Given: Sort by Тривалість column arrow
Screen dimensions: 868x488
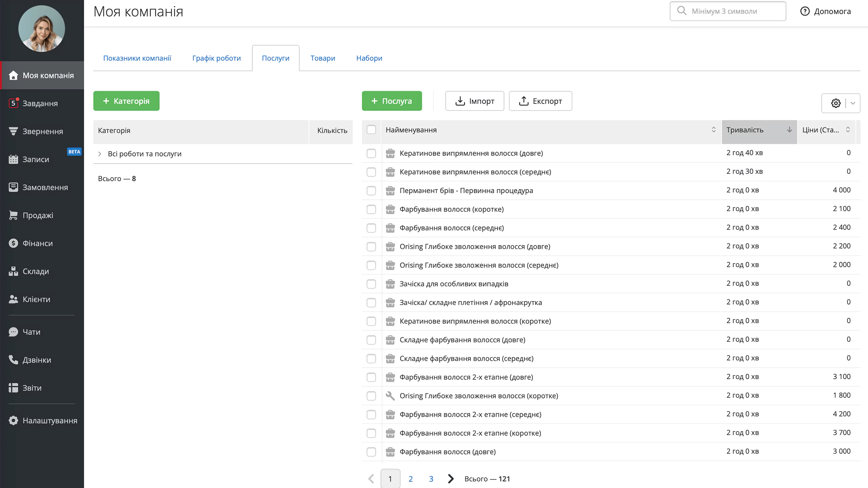Looking at the screenshot, I should click(x=789, y=130).
